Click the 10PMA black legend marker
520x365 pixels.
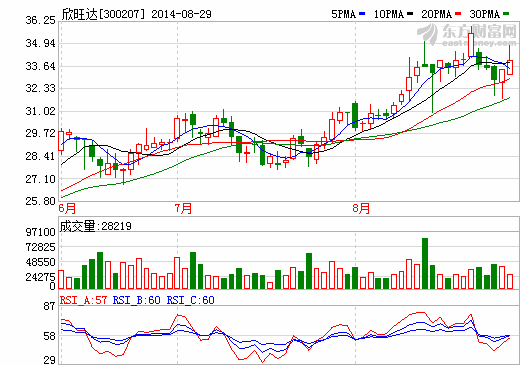pos(410,14)
